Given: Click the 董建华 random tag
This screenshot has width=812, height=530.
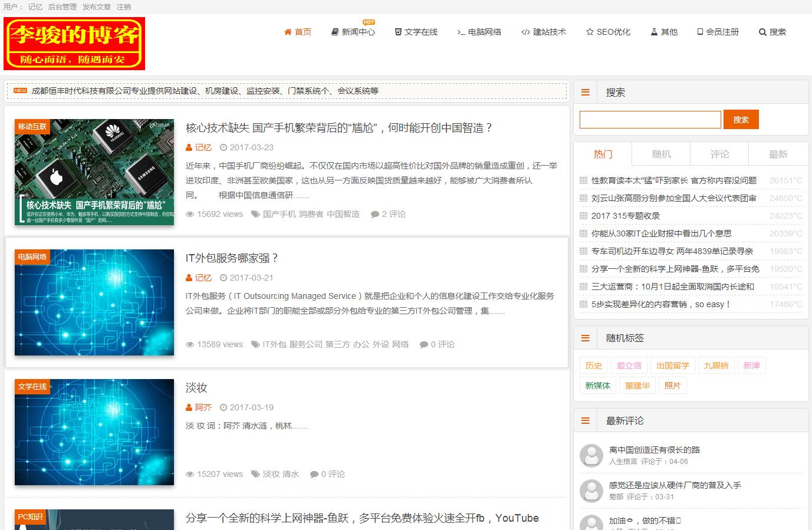Looking at the screenshot, I should tap(637, 386).
